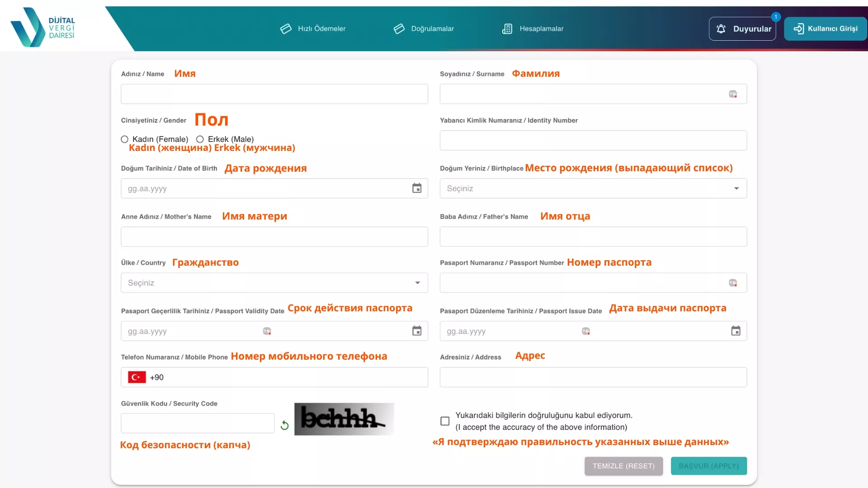
Task: Click the login arrow icon in Kullanıcı Girişi
Action: point(798,29)
